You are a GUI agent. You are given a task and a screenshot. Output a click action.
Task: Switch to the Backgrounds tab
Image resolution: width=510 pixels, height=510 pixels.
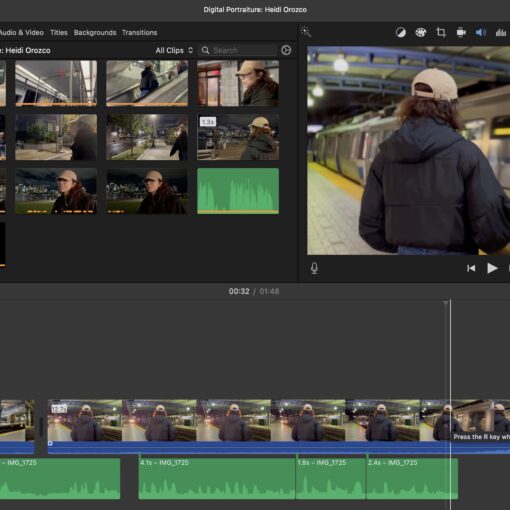coord(95,33)
